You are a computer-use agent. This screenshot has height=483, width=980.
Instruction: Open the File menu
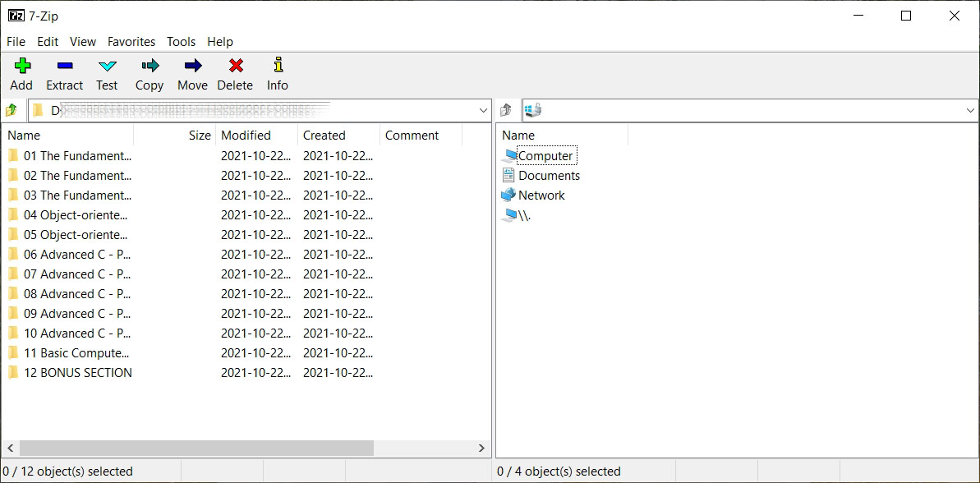tap(16, 42)
